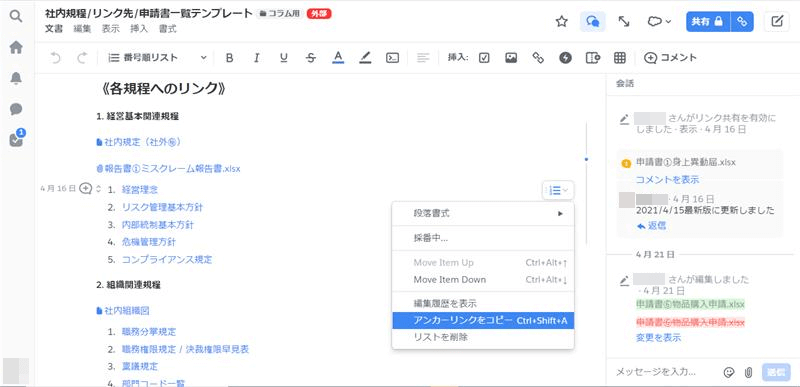Screen dimensions: 800x387
Task: Insert a code block from toolbar
Action: 392,58
